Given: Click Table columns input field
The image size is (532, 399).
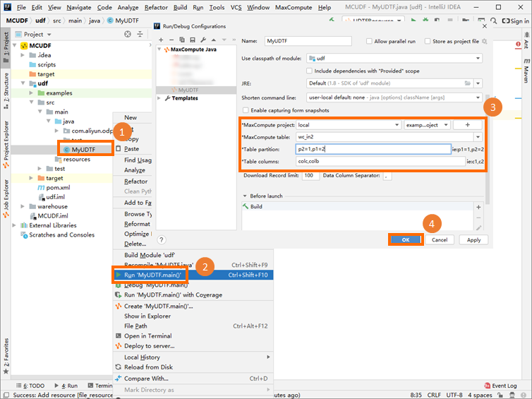Looking at the screenshot, I should [x=380, y=161].
